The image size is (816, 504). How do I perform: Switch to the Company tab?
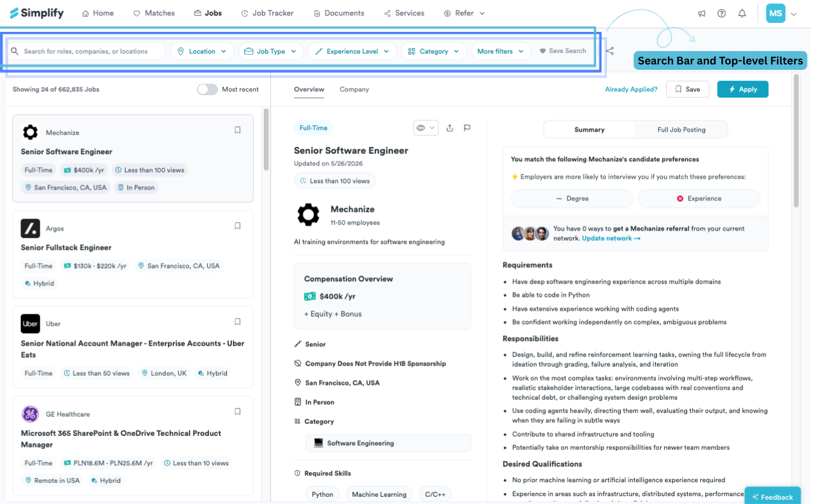click(x=354, y=90)
